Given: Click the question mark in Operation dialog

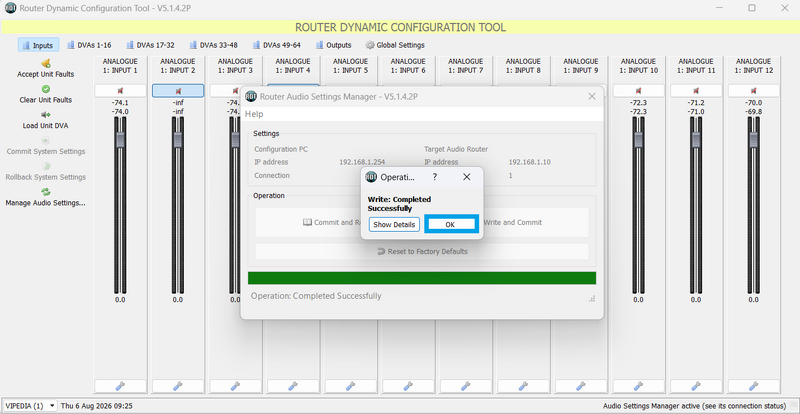Looking at the screenshot, I should pyautogui.click(x=435, y=177).
